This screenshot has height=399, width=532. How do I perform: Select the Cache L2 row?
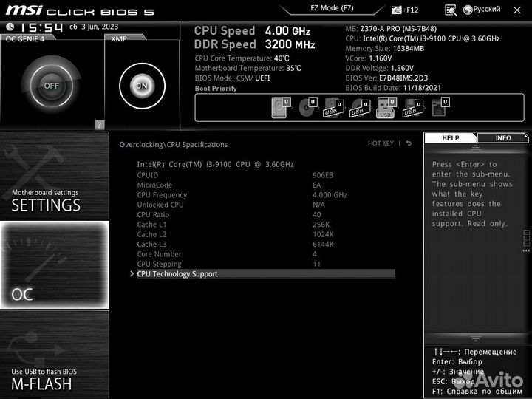pyautogui.click(x=266, y=234)
